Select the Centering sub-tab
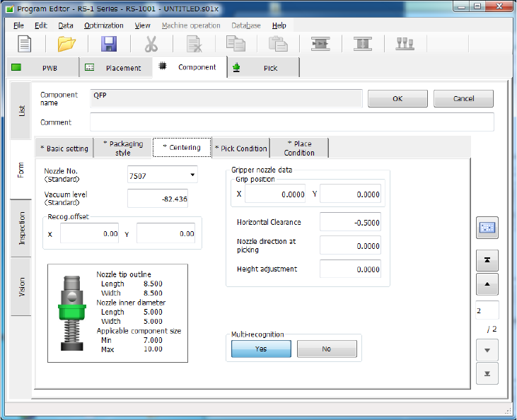 click(x=182, y=147)
